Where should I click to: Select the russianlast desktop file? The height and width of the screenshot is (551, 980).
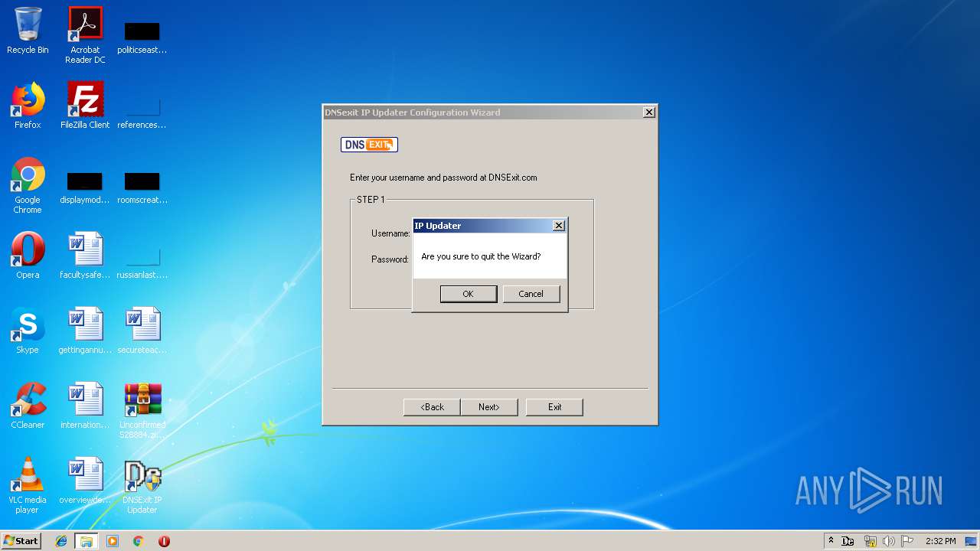(x=142, y=262)
